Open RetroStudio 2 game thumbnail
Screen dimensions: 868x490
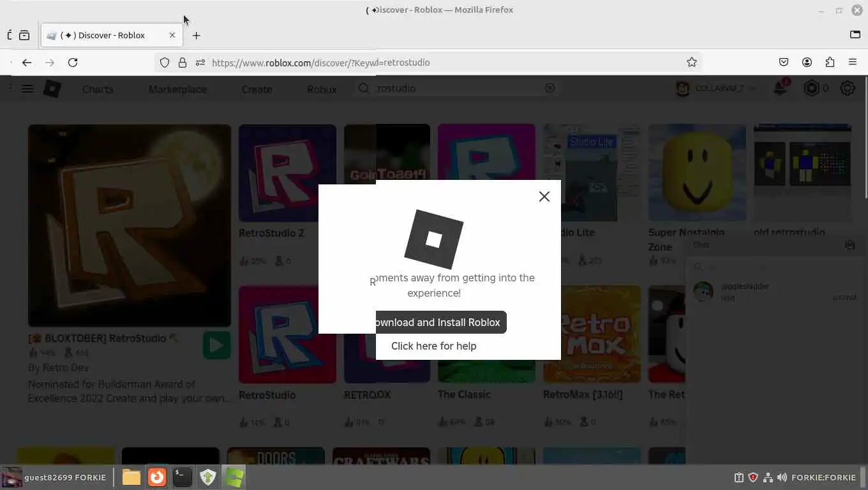coord(287,173)
